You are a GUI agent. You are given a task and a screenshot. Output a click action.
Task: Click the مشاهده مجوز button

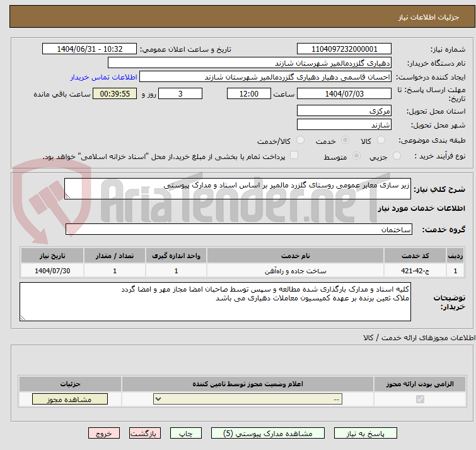70,400
